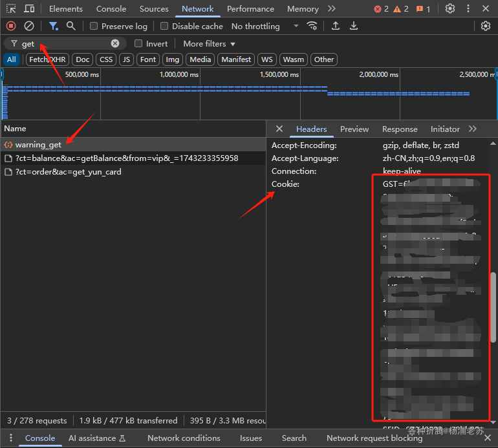498x448 pixels.
Task: Open network search with magnifier icon
Action: pyautogui.click(x=71, y=26)
